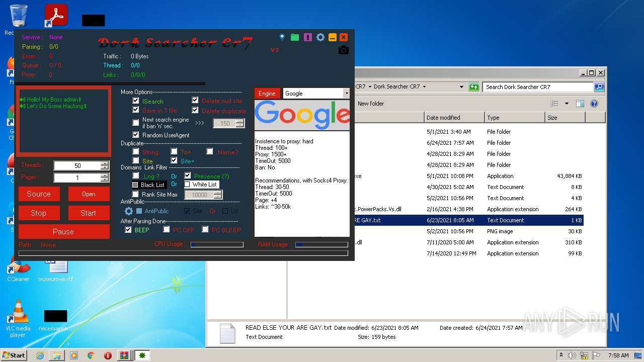Click the red Engine button

[267, 94]
